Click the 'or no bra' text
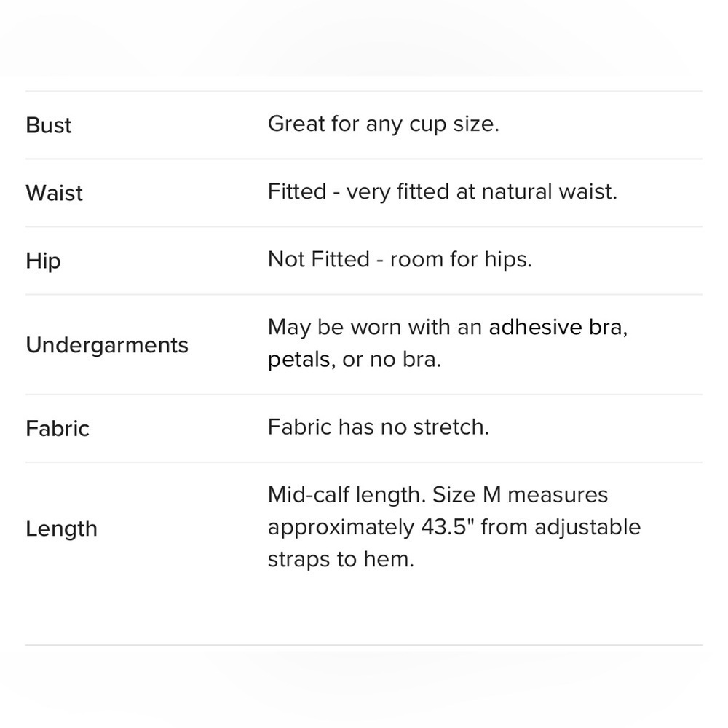The height and width of the screenshot is (728, 728). (392, 360)
